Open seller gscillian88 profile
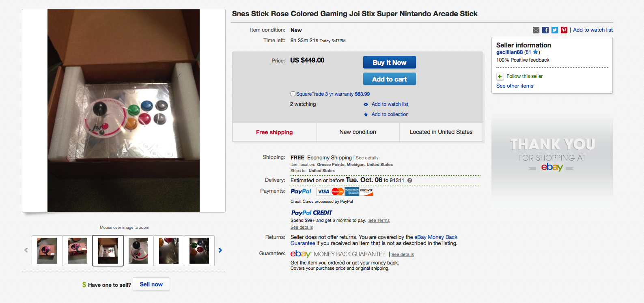Viewport: 644px width, 303px height. (509, 52)
